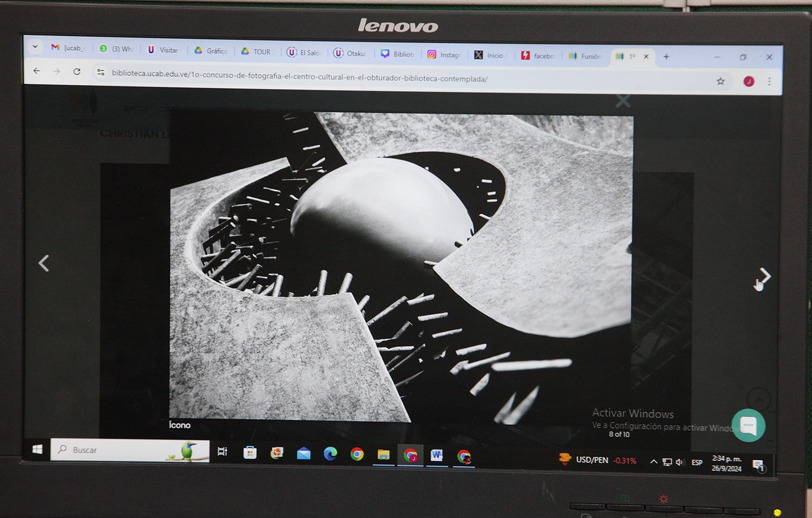Switch to the WhatsApp tab
This screenshot has height=518, width=812.
(x=117, y=49)
